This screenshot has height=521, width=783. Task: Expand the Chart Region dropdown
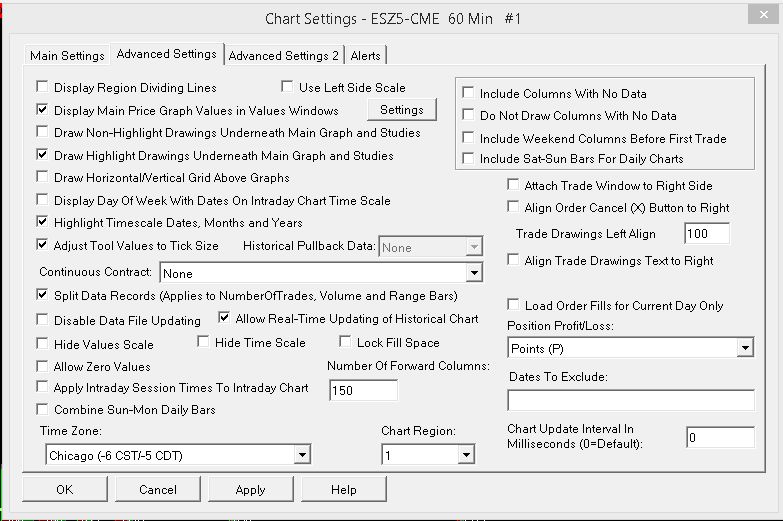tap(428, 455)
